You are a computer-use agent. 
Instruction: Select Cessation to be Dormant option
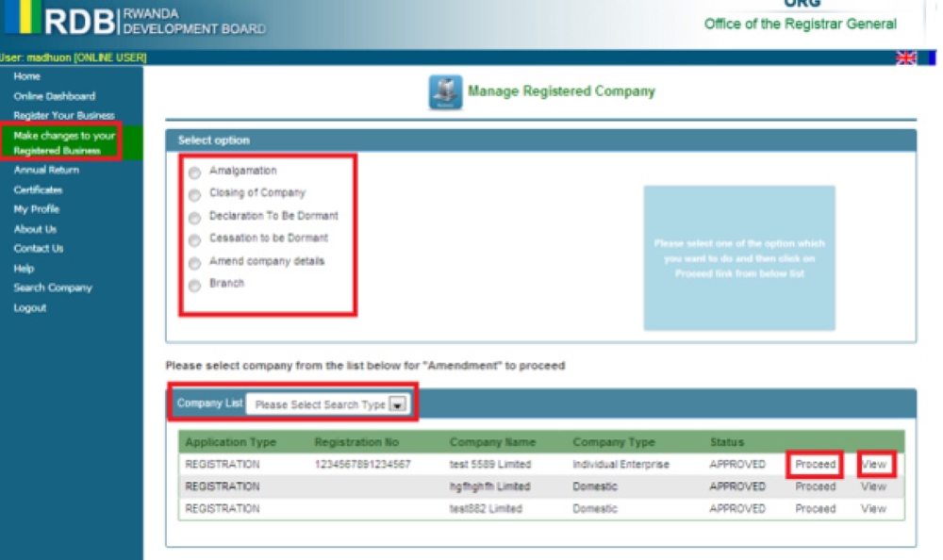[195, 239]
